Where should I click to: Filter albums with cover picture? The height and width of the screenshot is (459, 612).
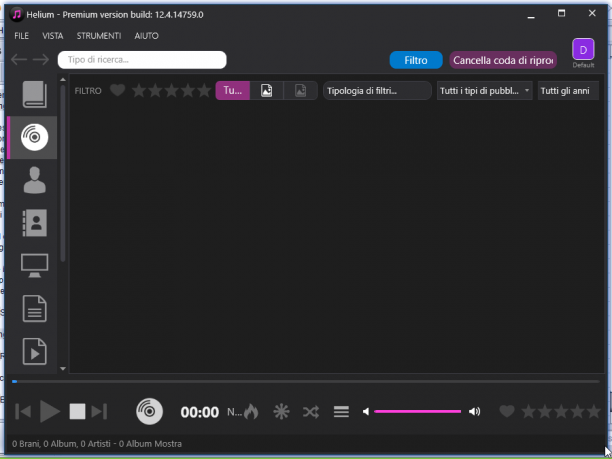tap(267, 91)
